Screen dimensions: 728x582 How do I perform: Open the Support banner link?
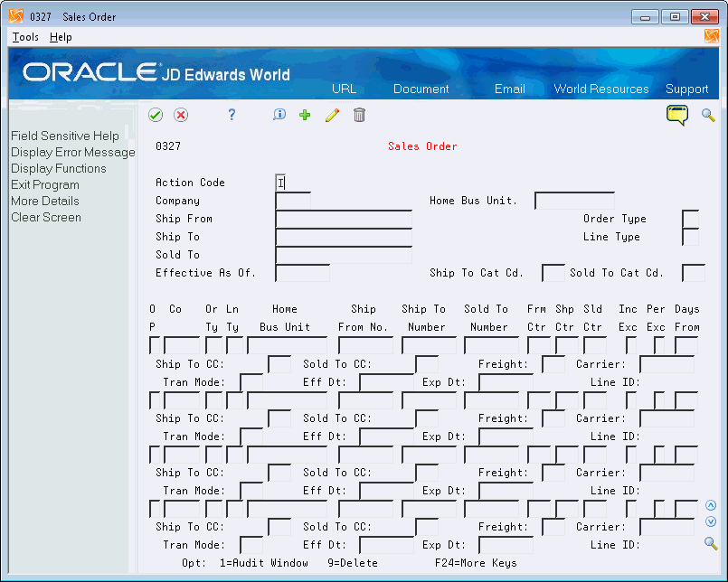[x=687, y=89]
